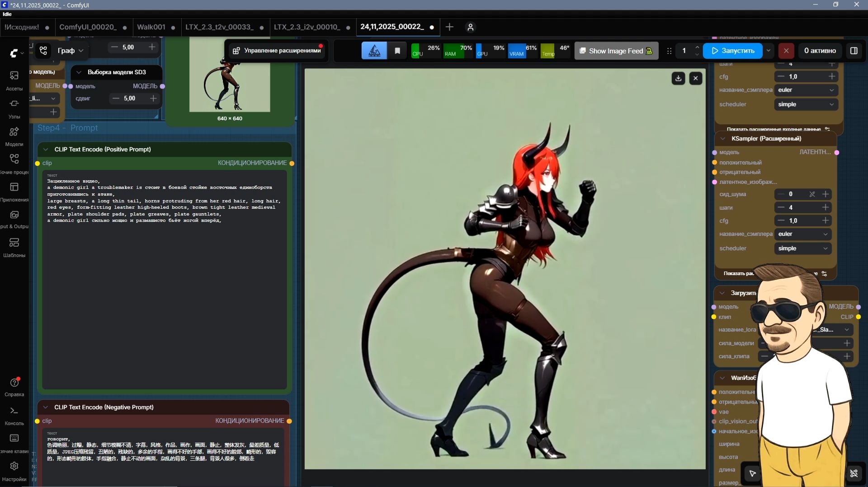868x487 pixels.
Task: Increase сила_клипа value with plus
Action: [x=847, y=356]
